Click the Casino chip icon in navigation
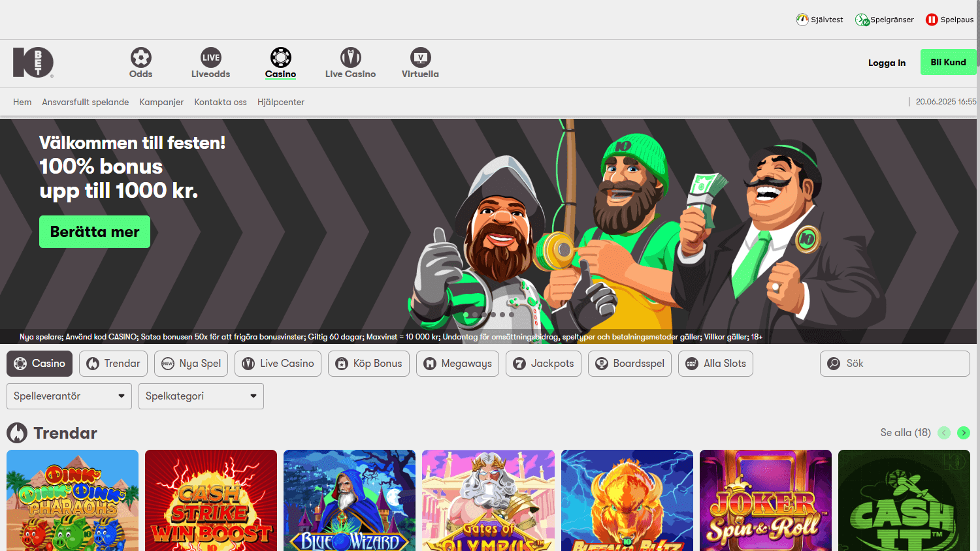This screenshot has width=980, height=551. tap(280, 57)
